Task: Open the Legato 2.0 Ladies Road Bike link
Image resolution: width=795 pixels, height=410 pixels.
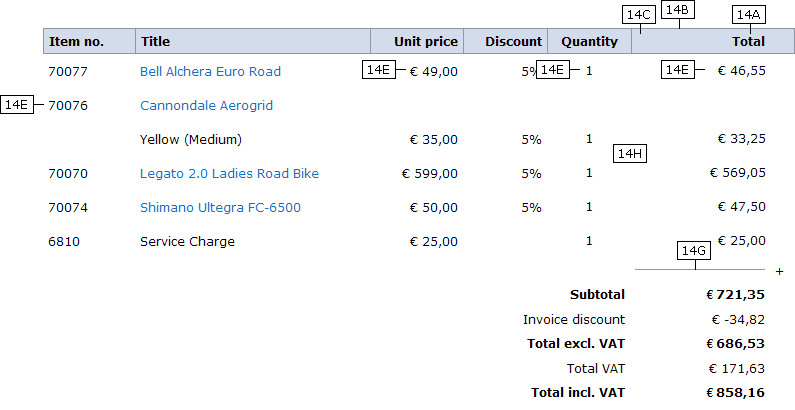Action: point(229,173)
